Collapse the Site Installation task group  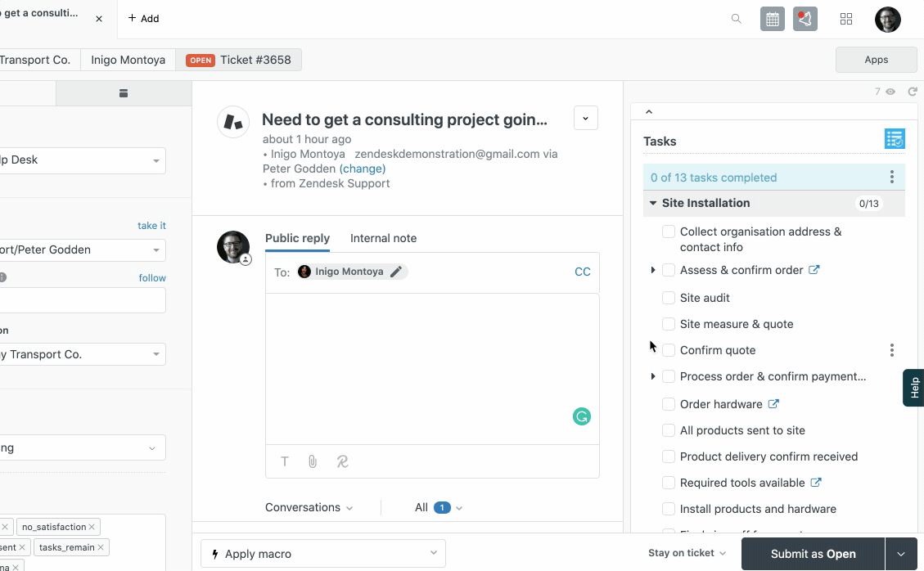pyautogui.click(x=652, y=203)
